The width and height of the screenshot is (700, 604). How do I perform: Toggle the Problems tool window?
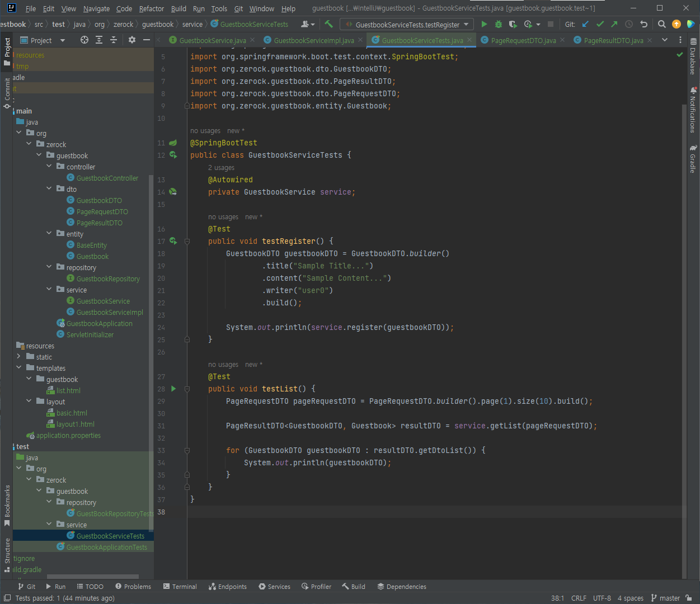pos(133,587)
